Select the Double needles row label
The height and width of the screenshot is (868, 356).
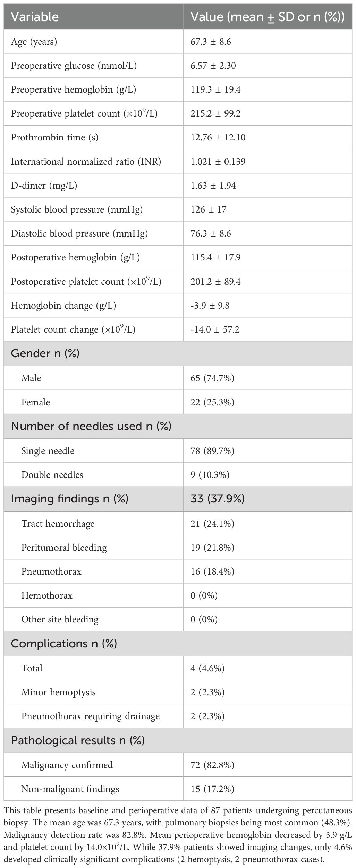(x=52, y=474)
